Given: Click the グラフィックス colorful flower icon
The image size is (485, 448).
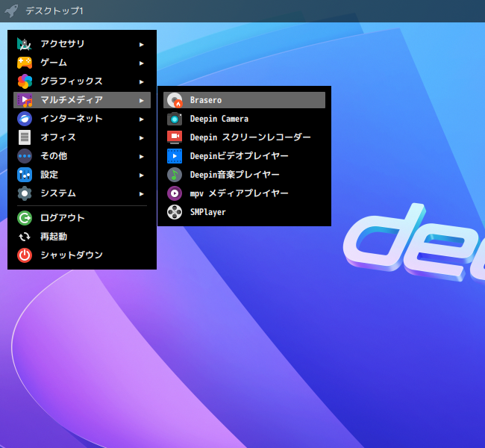Looking at the screenshot, I should pos(25,81).
